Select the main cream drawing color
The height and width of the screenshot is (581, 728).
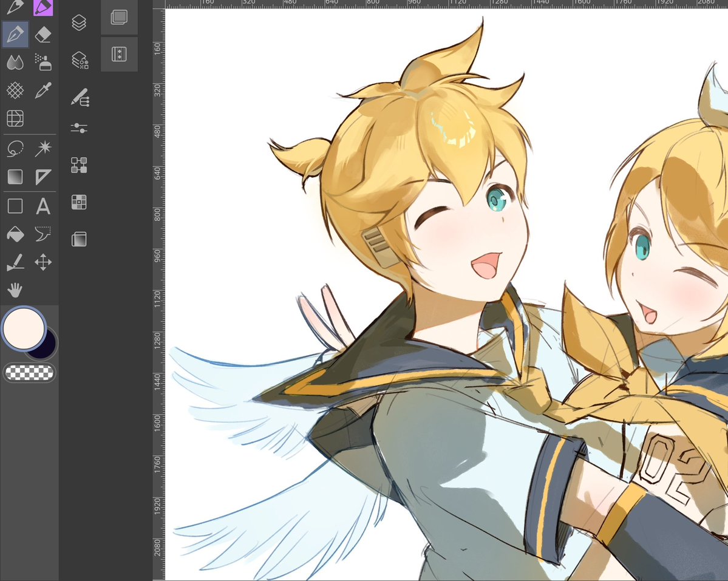tap(24, 328)
